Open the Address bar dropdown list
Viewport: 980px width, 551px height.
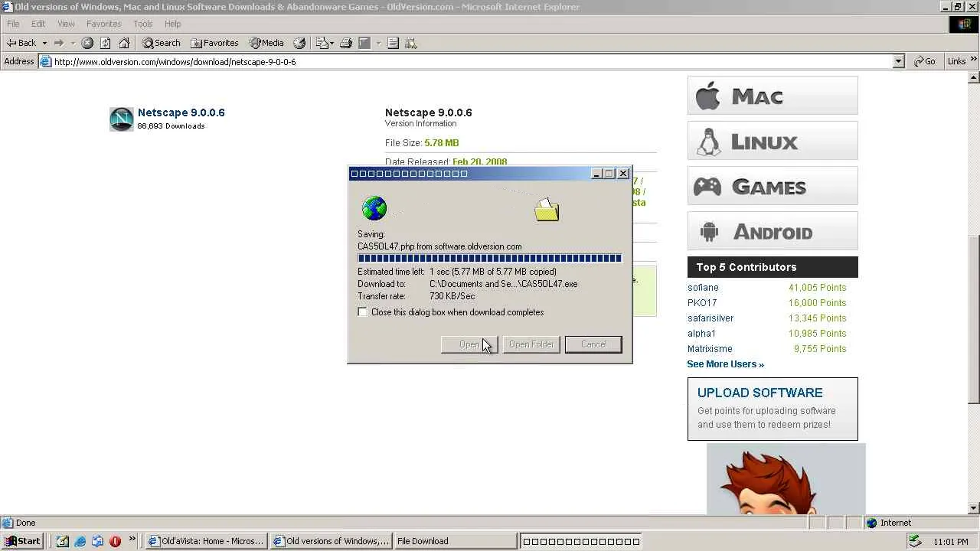coord(899,61)
